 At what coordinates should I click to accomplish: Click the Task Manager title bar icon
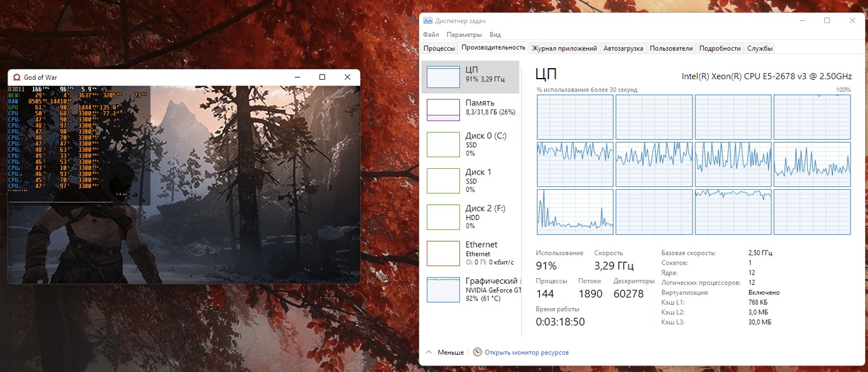pyautogui.click(x=428, y=20)
